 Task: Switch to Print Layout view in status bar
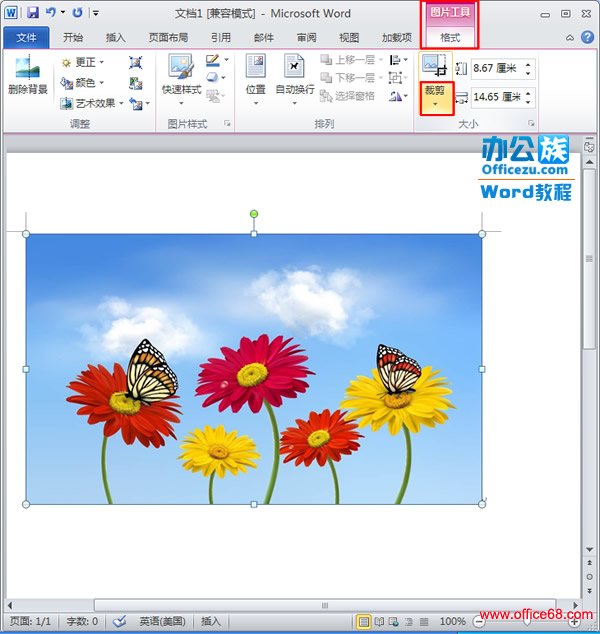point(364,621)
